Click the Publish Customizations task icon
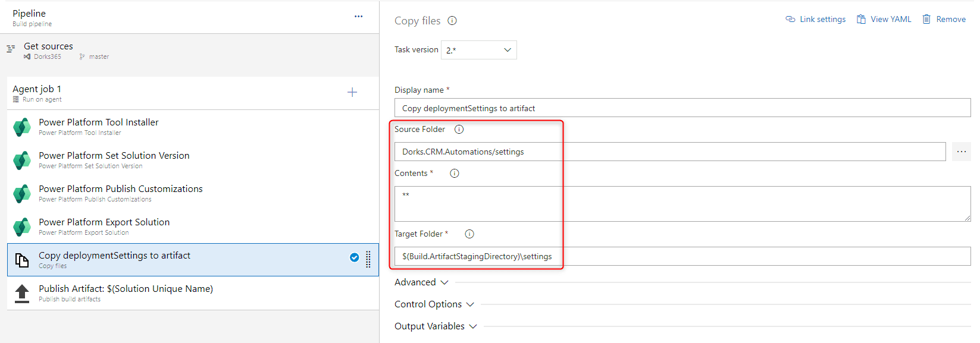This screenshot has height=343, width=980. [x=22, y=194]
